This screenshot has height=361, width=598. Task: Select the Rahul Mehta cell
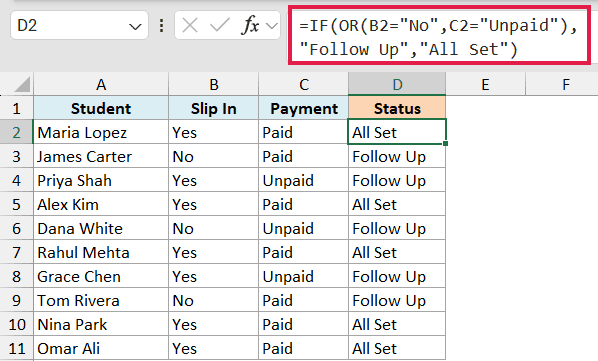[x=101, y=252]
